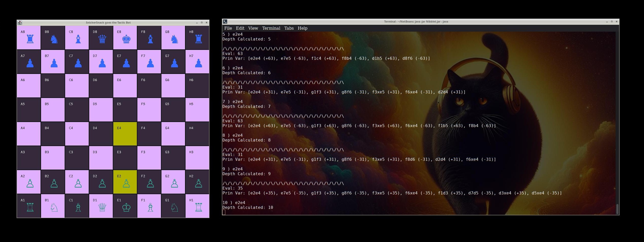Open the Tabs menu
Screen dimensions: 644x242
coord(289,28)
